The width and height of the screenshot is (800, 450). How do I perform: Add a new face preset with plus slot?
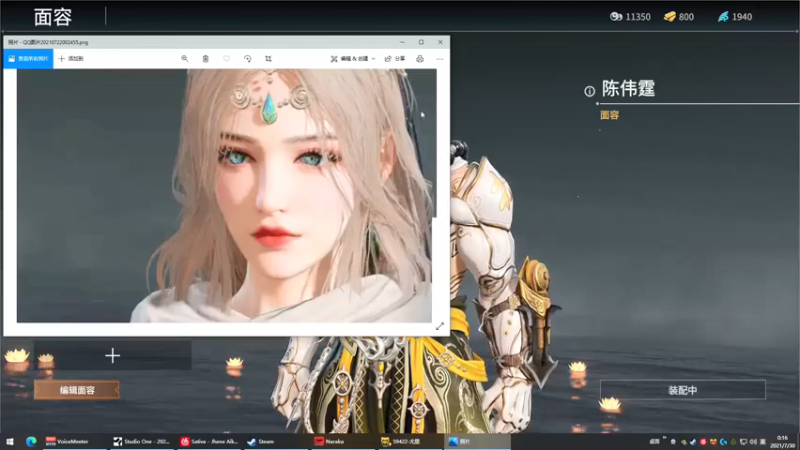(113, 355)
